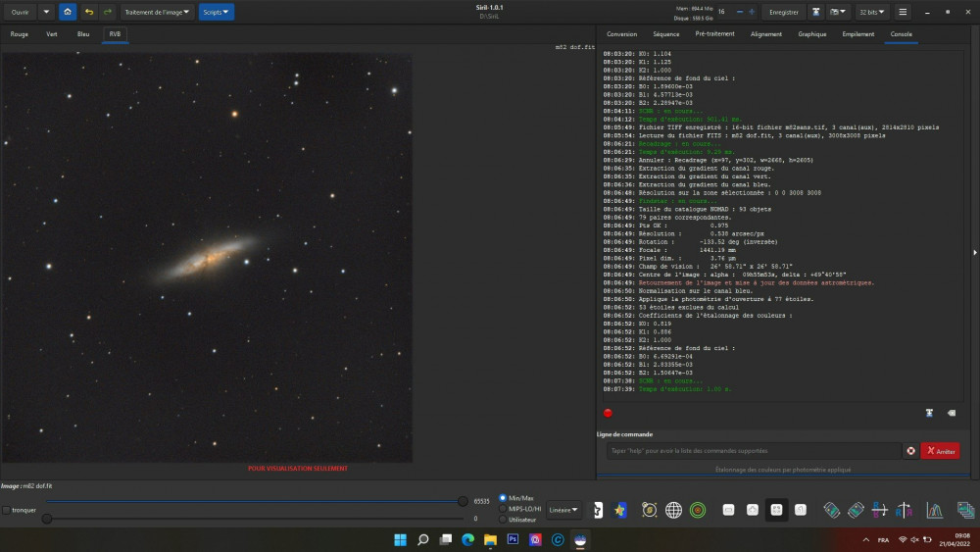The height and width of the screenshot is (552, 980).
Task: Open the hamburger main menu
Action: (903, 12)
